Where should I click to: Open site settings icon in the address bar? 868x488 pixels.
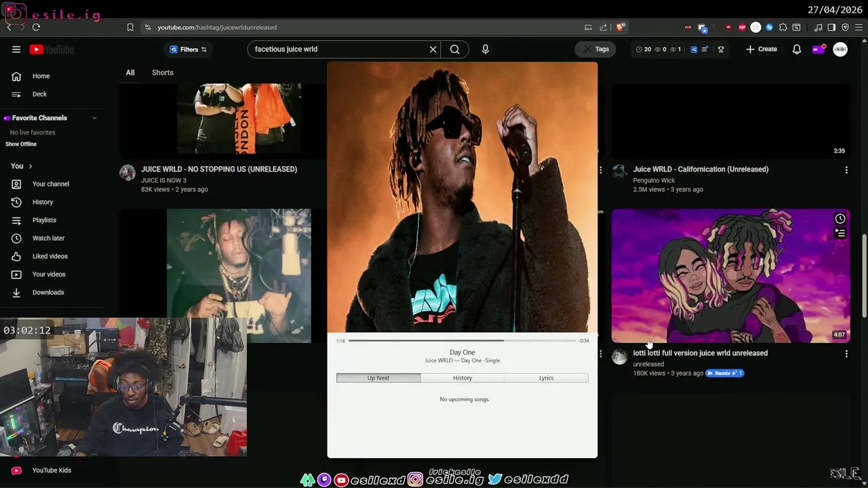point(147,27)
